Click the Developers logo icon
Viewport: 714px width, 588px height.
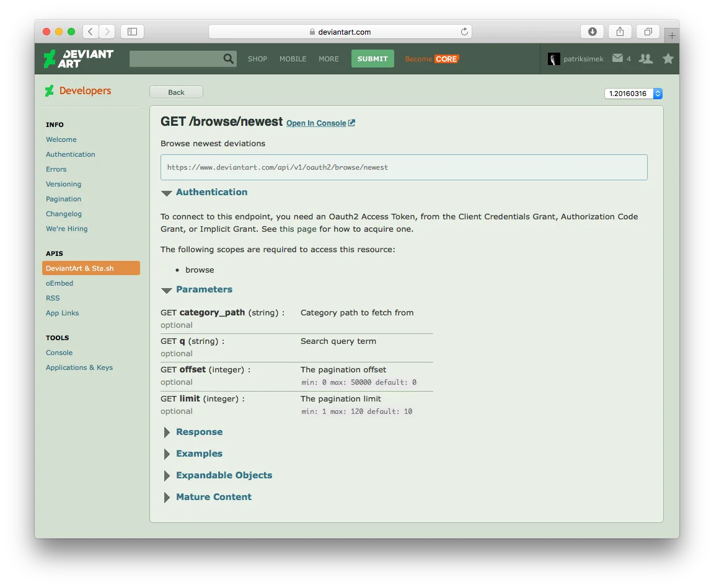(x=49, y=90)
